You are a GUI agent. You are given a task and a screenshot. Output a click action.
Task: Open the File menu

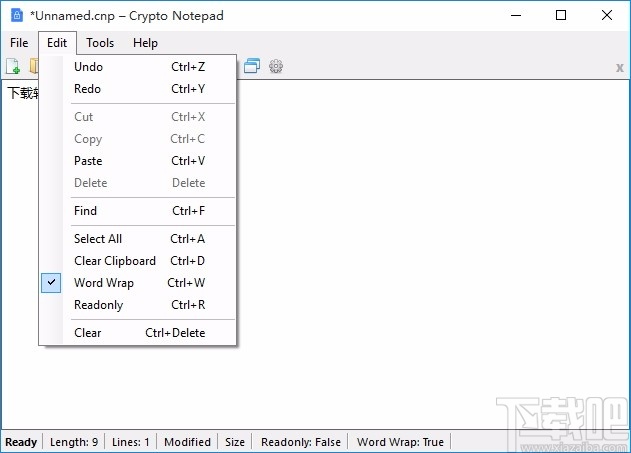pyautogui.click(x=19, y=43)
